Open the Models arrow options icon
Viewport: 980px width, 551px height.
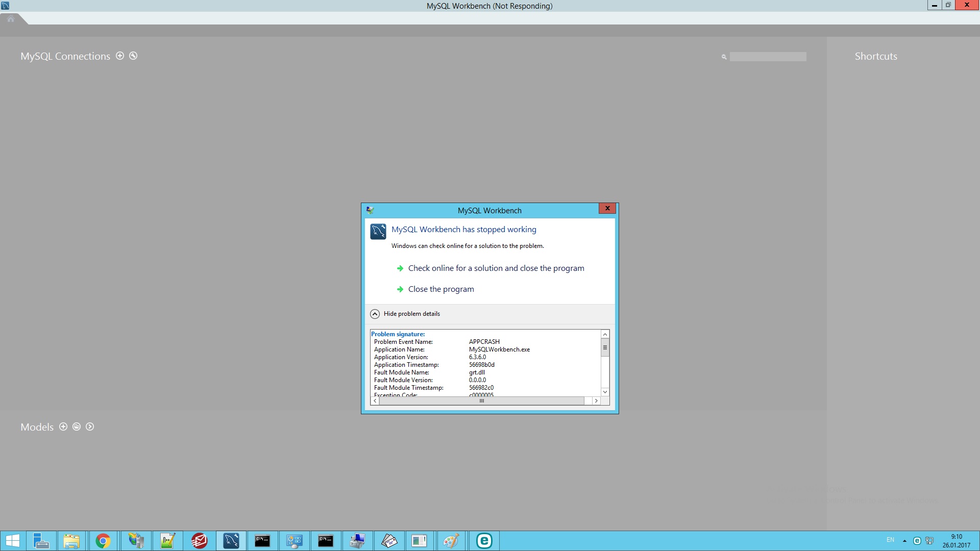coord(90,427)
